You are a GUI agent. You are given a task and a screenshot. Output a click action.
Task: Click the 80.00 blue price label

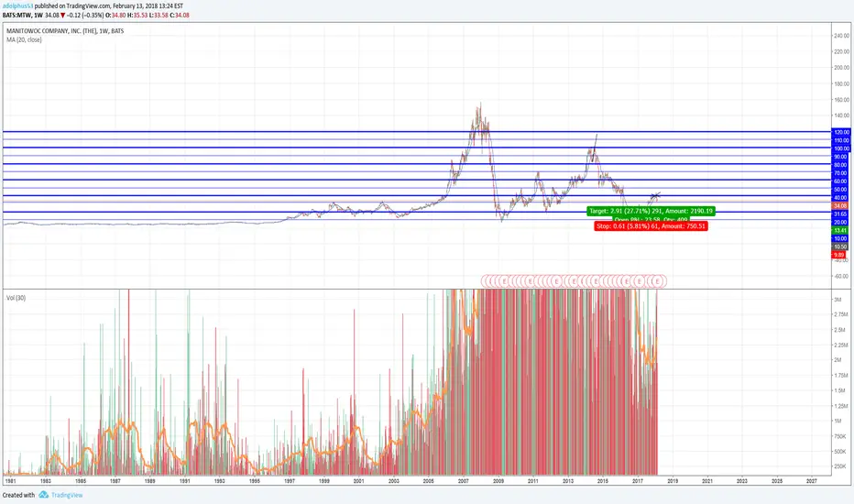point(841,165)
